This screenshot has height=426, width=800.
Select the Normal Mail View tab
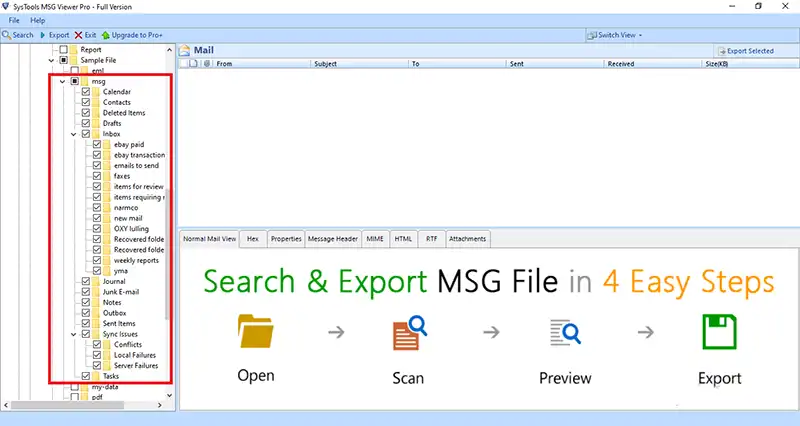[210, 239]
